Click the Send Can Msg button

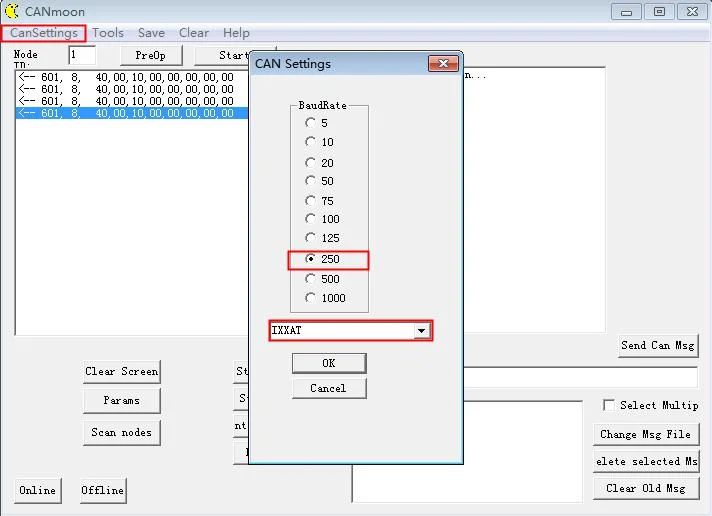(658, 346)
